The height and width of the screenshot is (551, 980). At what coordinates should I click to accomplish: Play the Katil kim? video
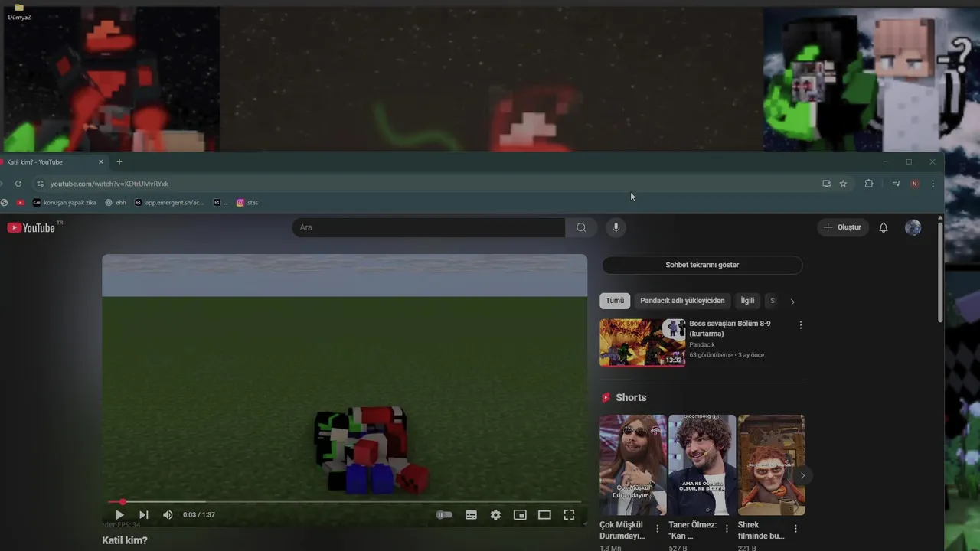click(x=119, y=515)
